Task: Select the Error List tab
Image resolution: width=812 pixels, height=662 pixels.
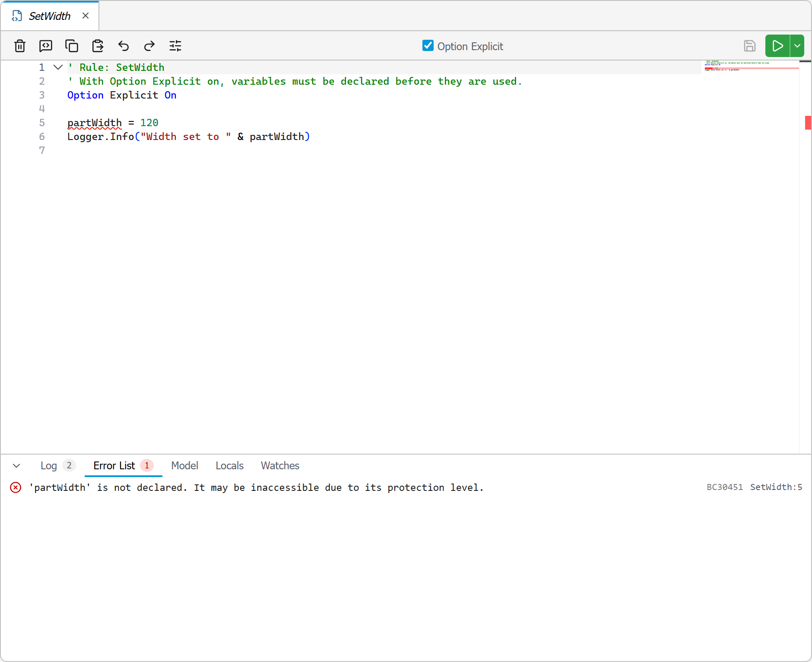Action: [x=124, y=465]
